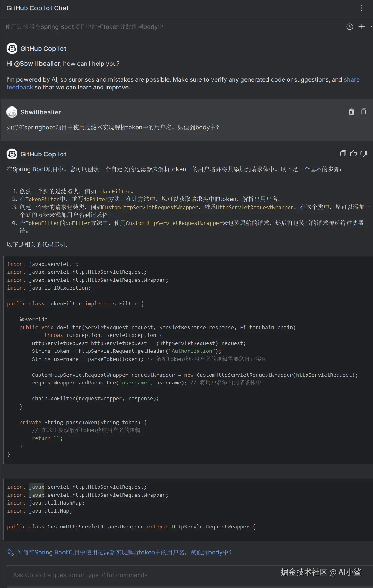This screenshot has width=373, height=588.
Task: Click the 'private String parseToken(String token)' line
Action: coord(83,422)
